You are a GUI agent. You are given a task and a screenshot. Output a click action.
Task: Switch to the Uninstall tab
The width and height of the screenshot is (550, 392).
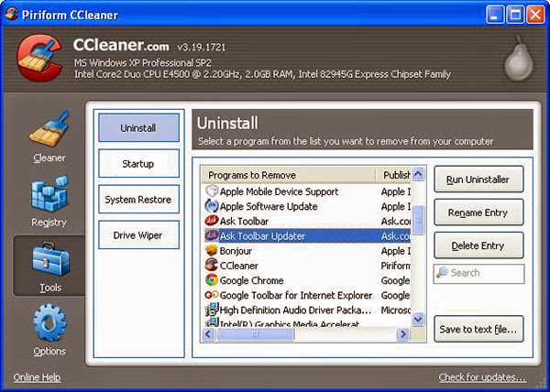click(x=139, y=128)
